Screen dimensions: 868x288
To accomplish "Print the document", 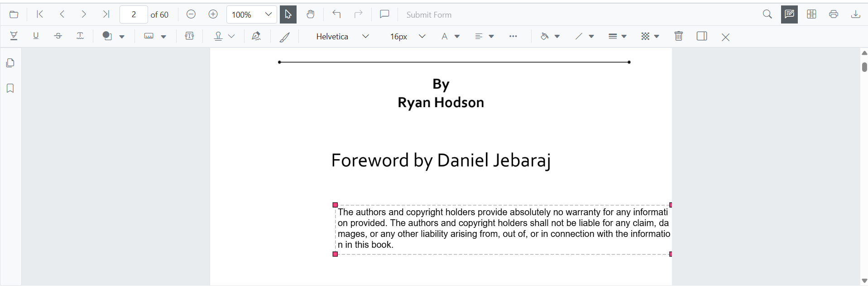I will pos(834,14).
